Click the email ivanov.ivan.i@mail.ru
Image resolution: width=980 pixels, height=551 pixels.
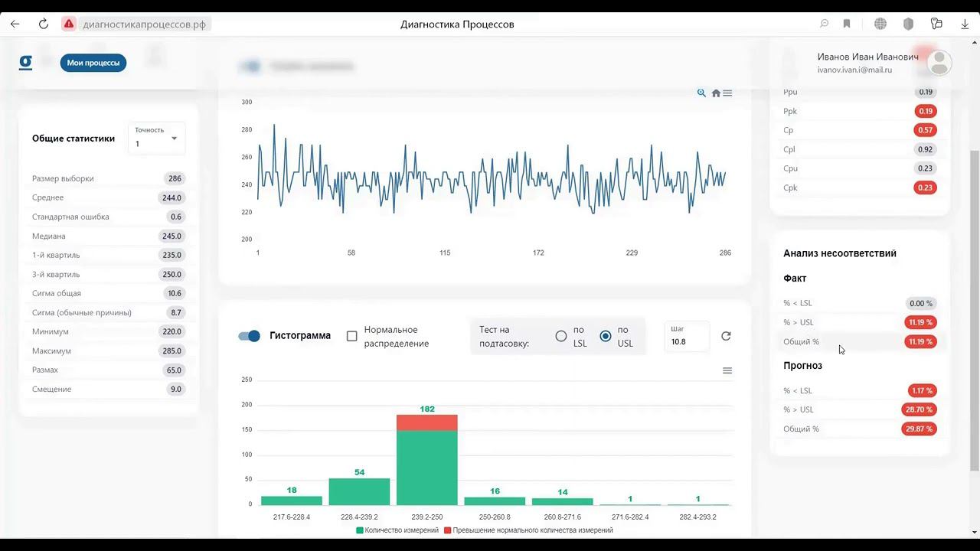tap(854, 70)
